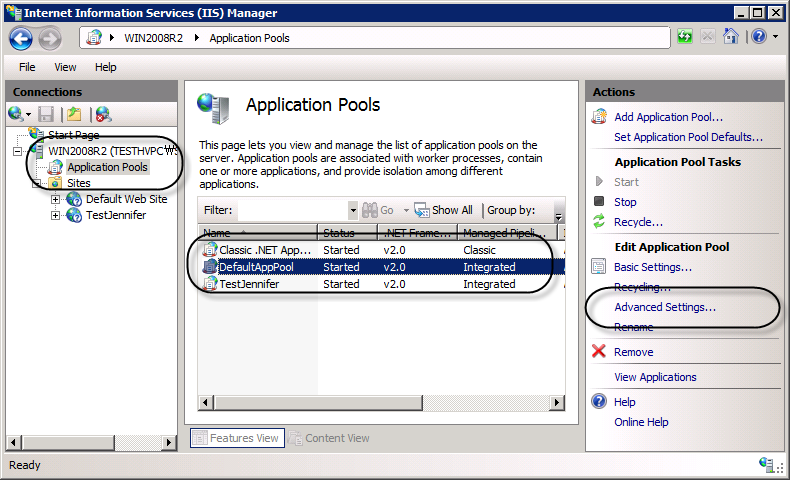Switch to Features View tab
The image size is (790, 480).
(237, 438)
